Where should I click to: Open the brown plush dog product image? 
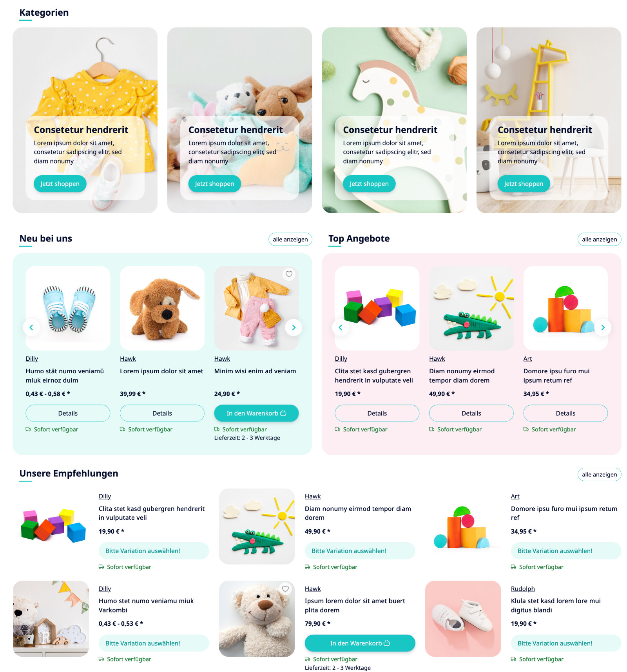(162, 309)
